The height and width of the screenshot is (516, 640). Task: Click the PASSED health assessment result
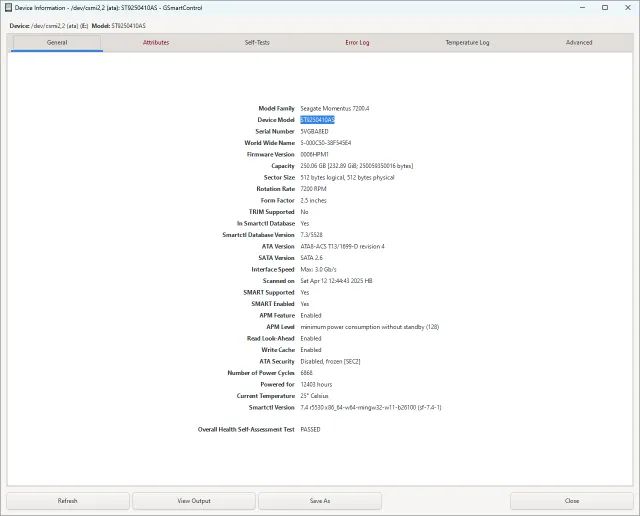(311, 429)
